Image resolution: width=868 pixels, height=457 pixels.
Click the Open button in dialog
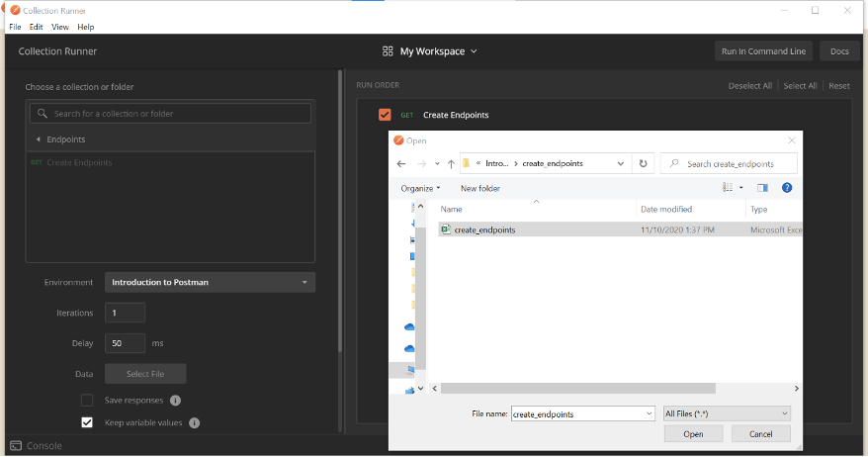693,433
